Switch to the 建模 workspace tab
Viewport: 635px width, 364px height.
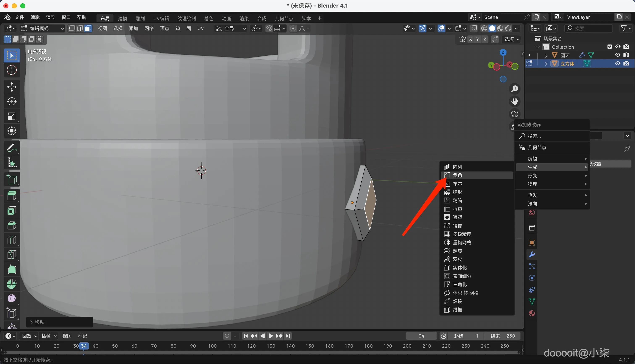click(x=122, y=18)
